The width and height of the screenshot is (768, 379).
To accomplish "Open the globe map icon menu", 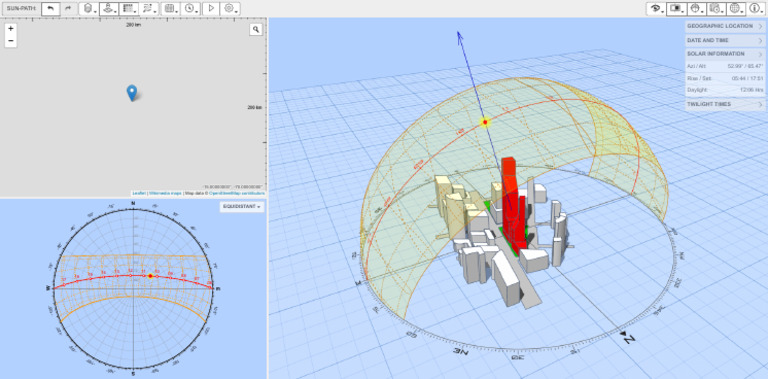I will pyautogui.click(x=737, y=8).
